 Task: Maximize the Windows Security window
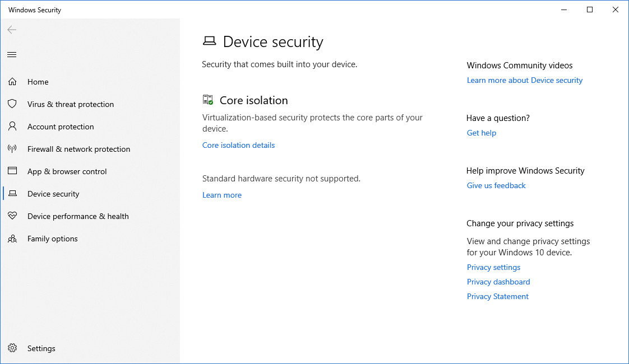tap(590, 10)
